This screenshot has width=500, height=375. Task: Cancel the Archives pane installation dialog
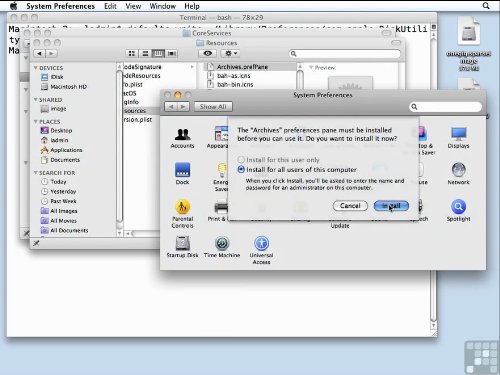tap(350, 206)
